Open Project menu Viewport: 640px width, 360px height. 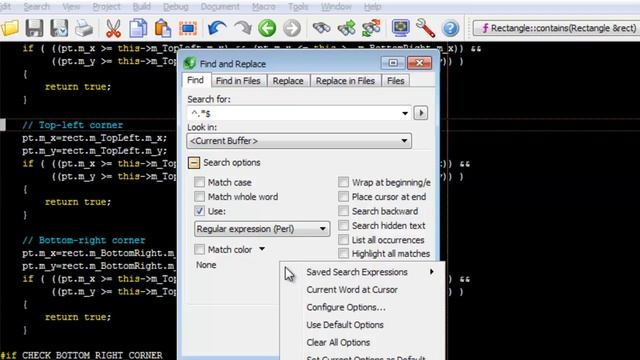coord(106,7)
